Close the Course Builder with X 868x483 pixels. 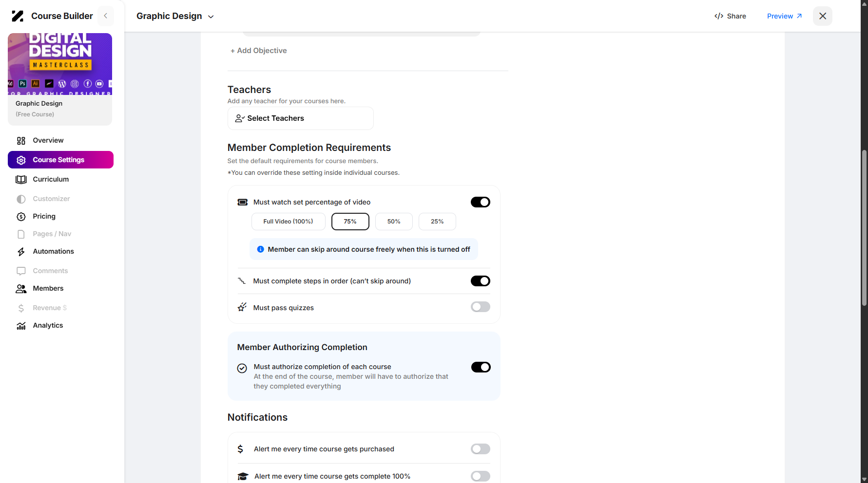(823, 16)
